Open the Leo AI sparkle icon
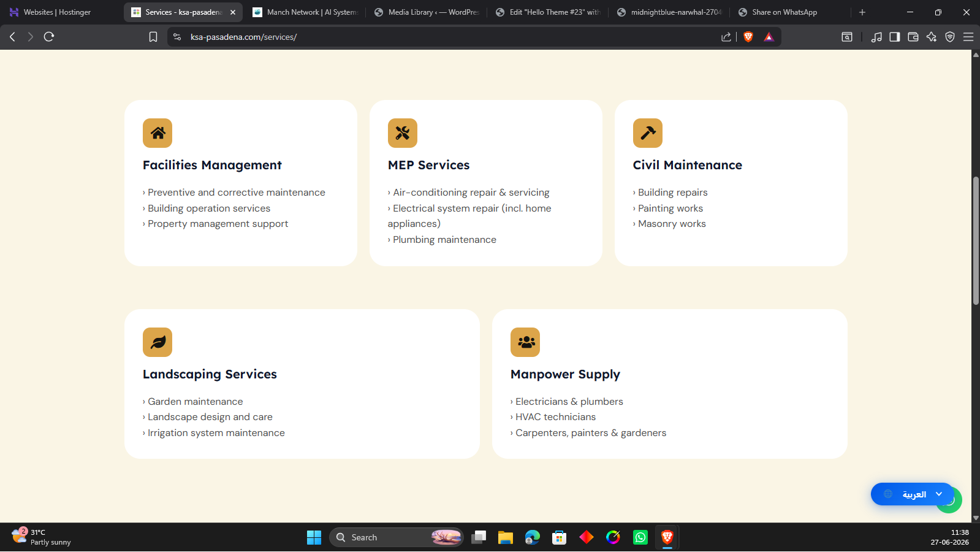This screenshot has height=552, width=980. click(932, 37)
